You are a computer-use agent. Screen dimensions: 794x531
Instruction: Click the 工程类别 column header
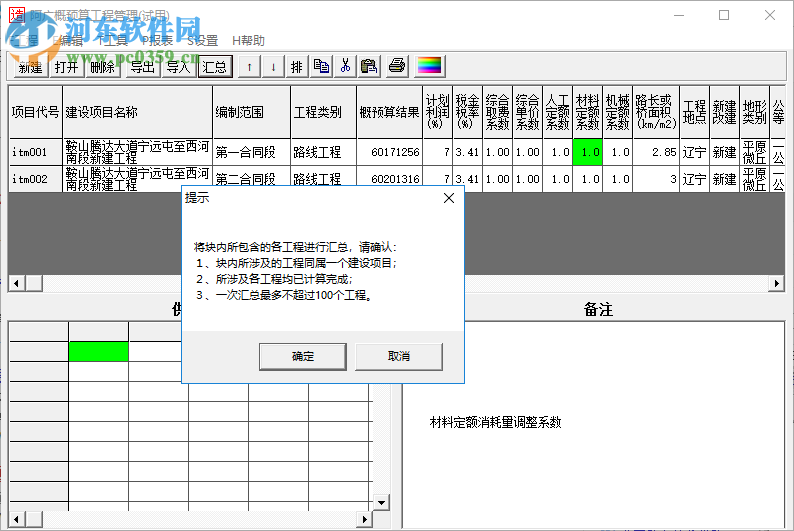[324, 112]
